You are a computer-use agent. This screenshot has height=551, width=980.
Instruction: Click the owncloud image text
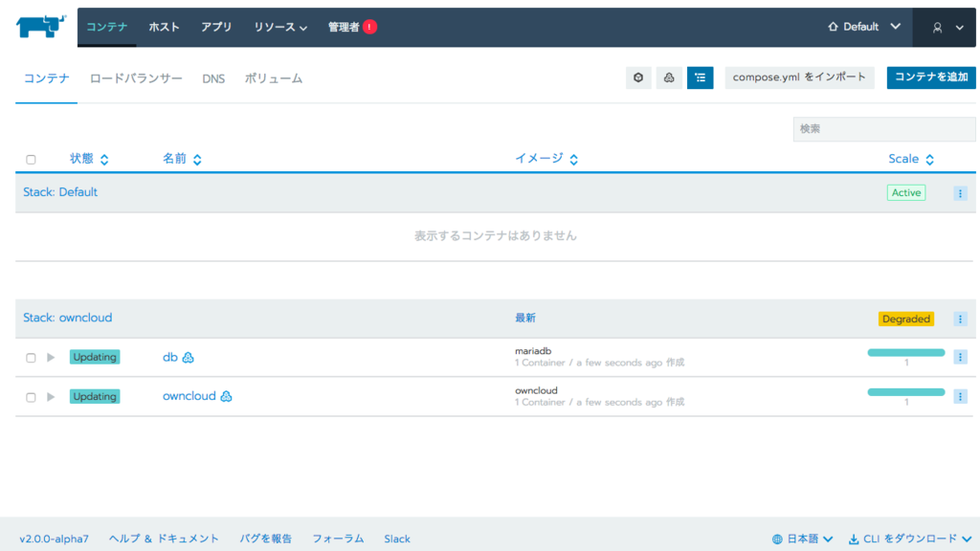tap(536, 390)
